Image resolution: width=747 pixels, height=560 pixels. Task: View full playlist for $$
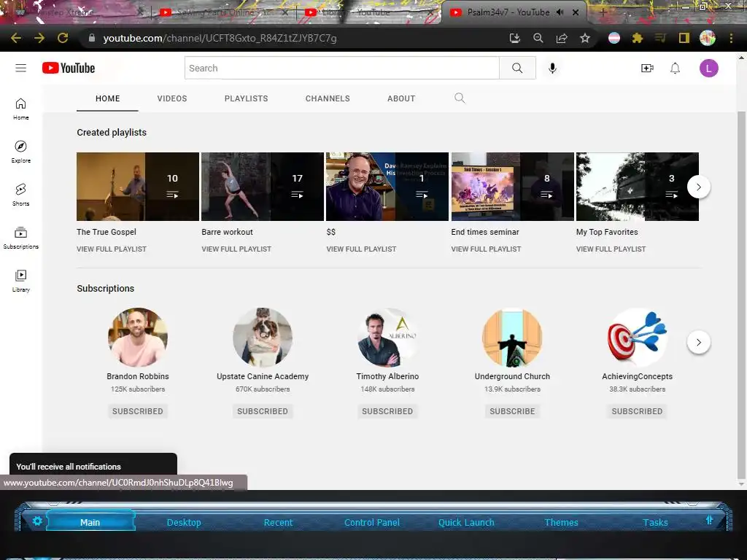(361, 249)
